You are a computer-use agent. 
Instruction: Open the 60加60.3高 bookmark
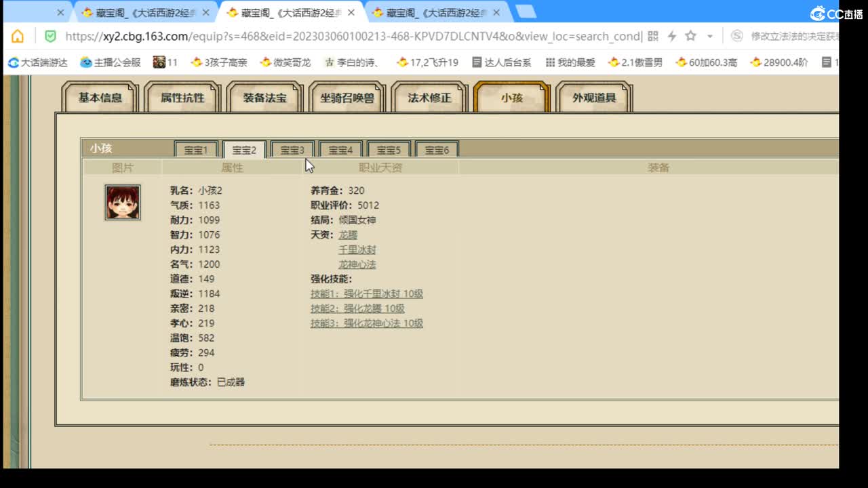click(707, 62)
